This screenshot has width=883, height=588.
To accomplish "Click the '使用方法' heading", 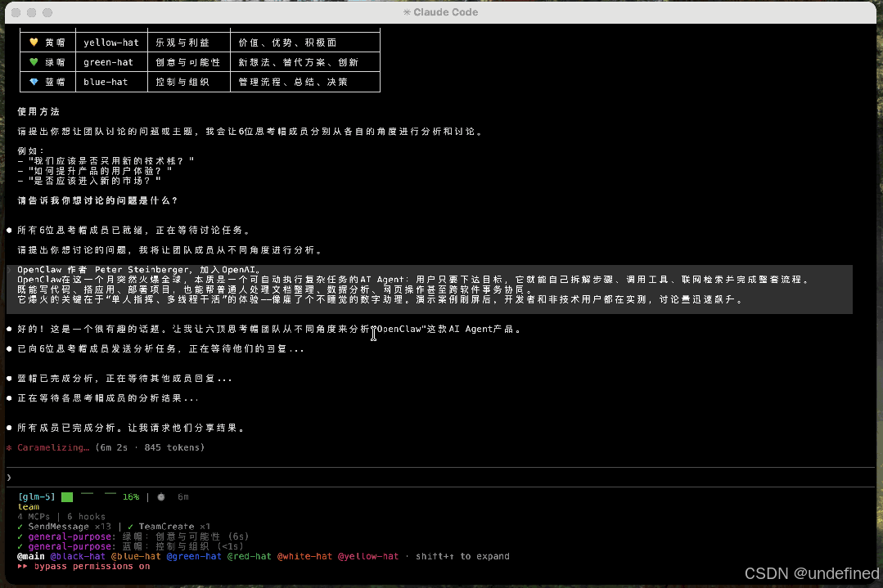I will pos(38,111).
